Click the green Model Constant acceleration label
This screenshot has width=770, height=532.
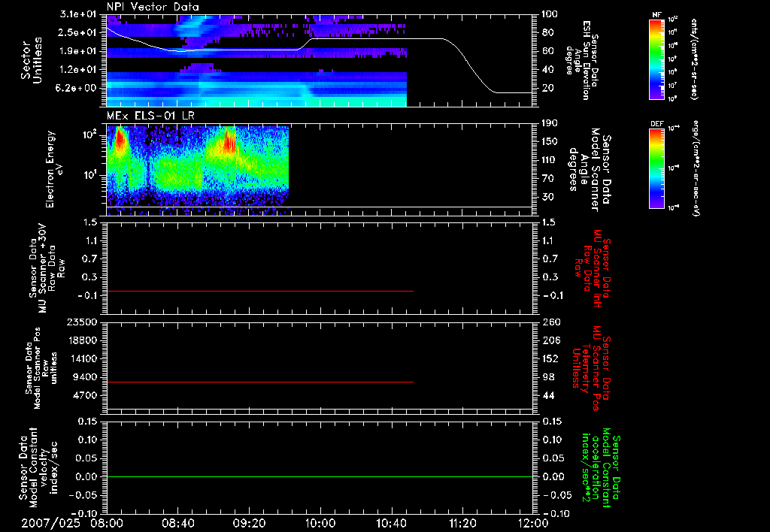601,467
